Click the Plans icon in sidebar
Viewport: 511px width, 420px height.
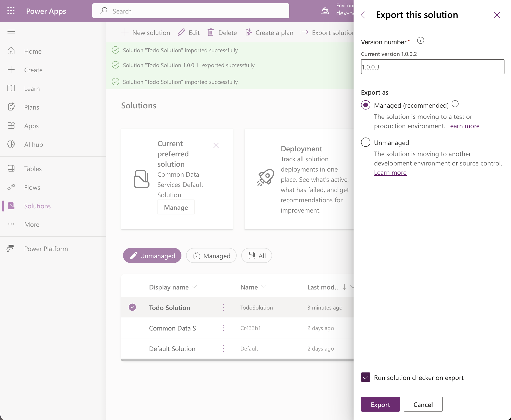11,107
